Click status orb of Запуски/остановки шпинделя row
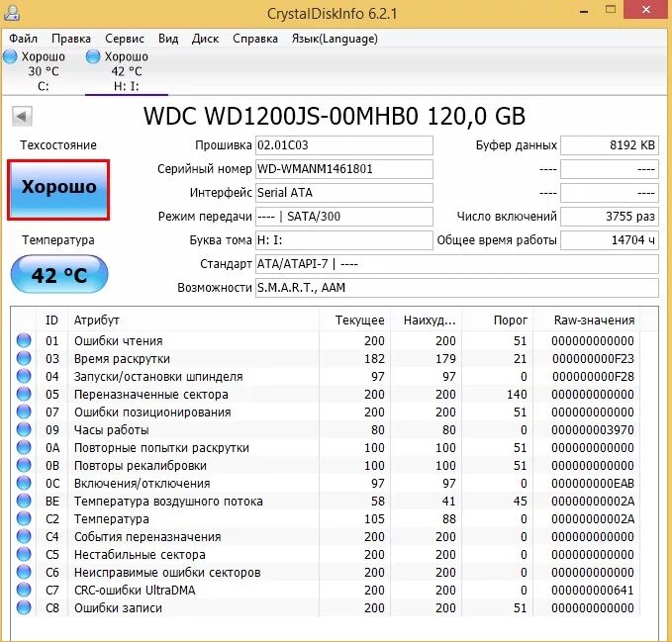The height and width of the screenshot is (642, 672). click(x=24, y=376)
